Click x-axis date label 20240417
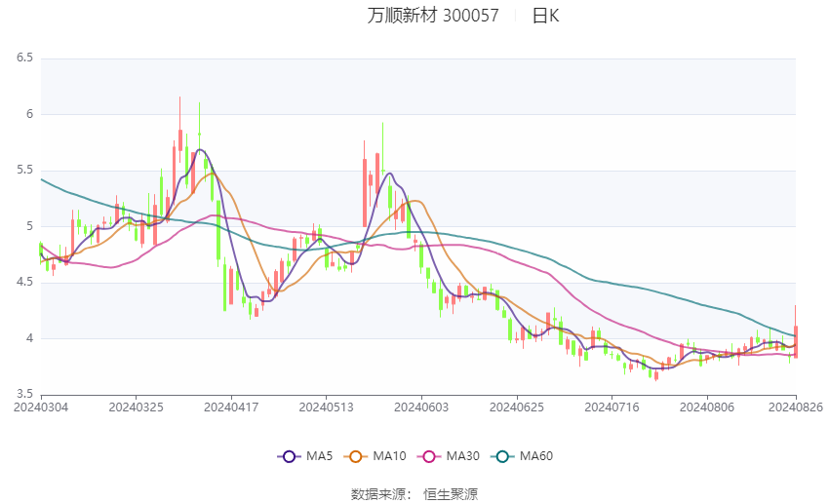Viewport: 829px width, 504px height. pyautogui.click(x=231, y=407)
